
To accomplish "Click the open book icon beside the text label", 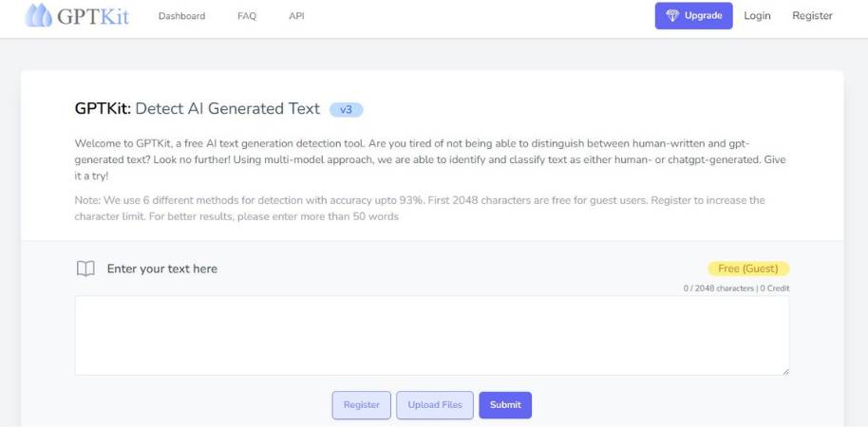I will coord(85,269).
